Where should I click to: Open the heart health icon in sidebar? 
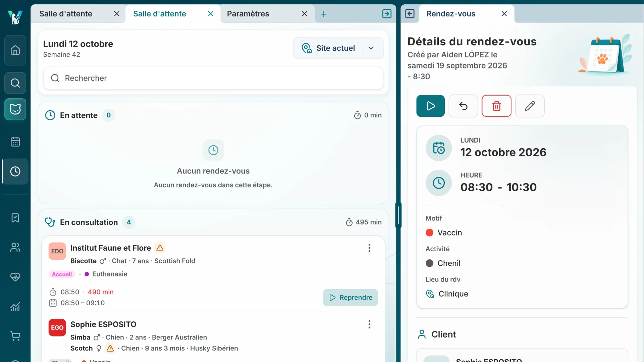point(15,277)
